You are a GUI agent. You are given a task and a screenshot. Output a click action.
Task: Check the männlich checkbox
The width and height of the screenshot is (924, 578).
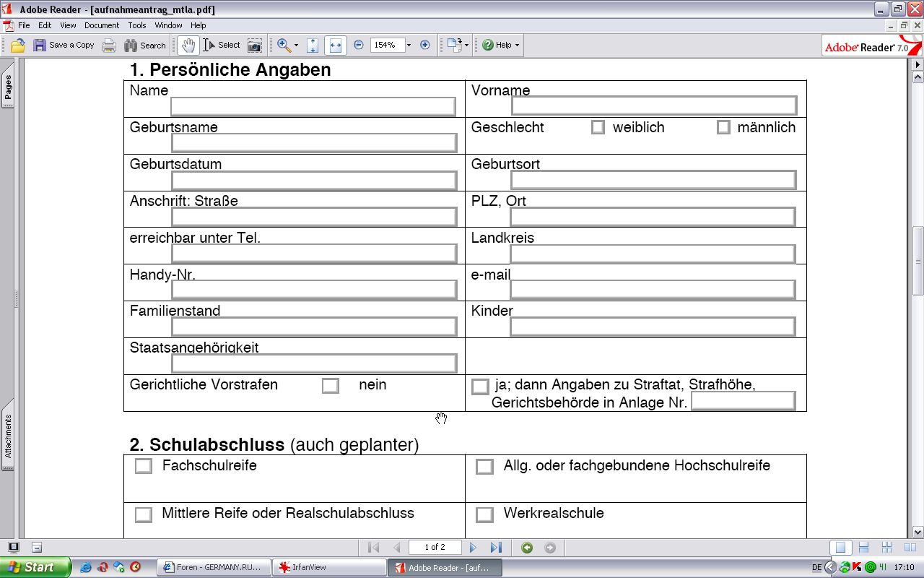723,128
